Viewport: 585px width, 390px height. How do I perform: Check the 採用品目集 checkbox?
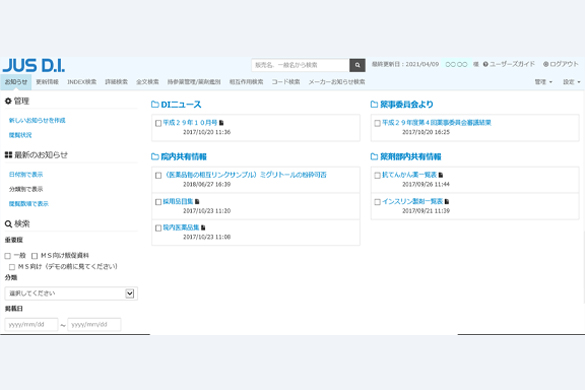tap(158, 202)
